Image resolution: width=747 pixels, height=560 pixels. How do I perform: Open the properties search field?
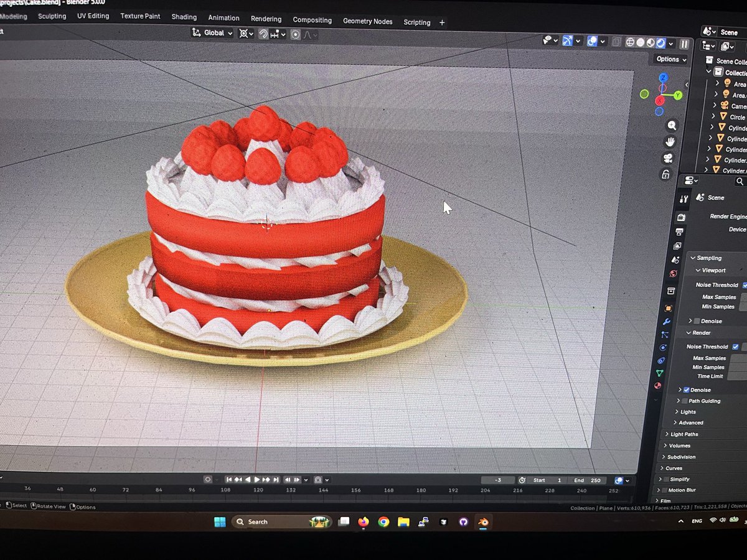pyautogui.click(x=740, y=181)
